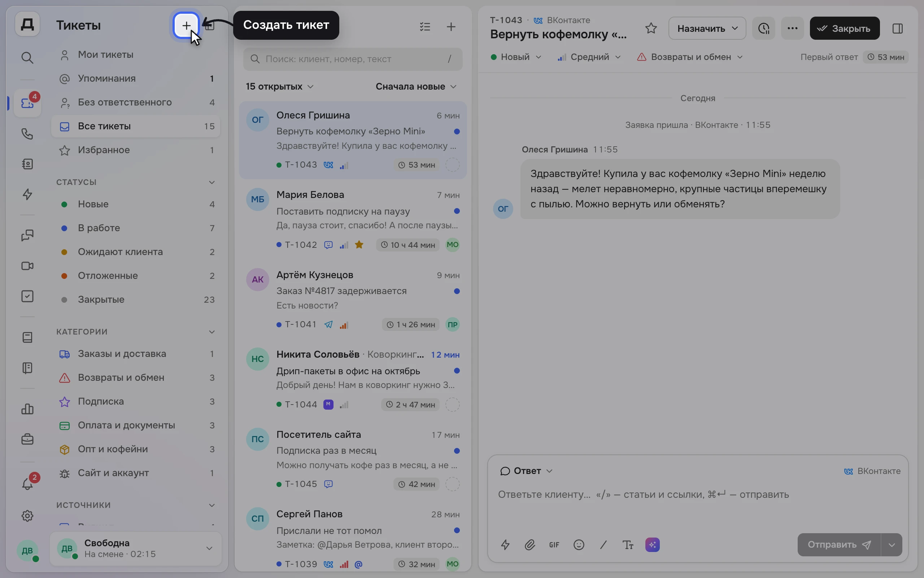The height and width of the screenshot is (578, 924).
Task: Click the ticket search input field
Action: 353,59
